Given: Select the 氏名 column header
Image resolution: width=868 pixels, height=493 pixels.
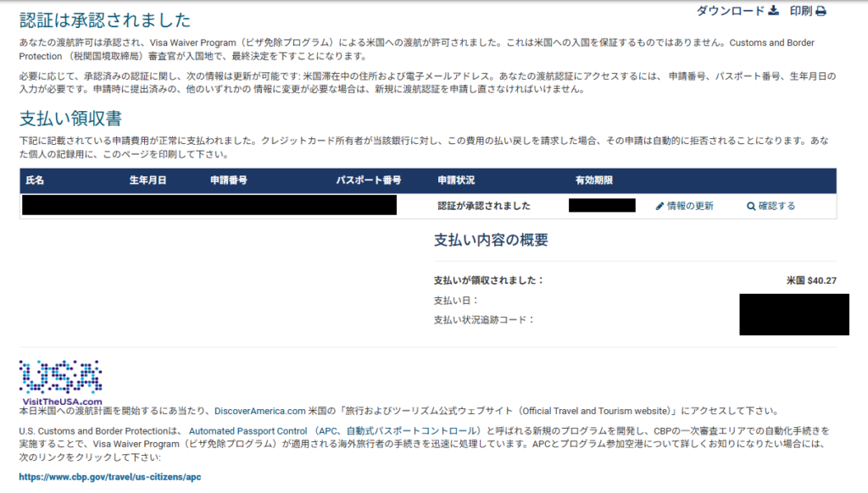Looking at the screenshot, I should (x=36, y=179).
